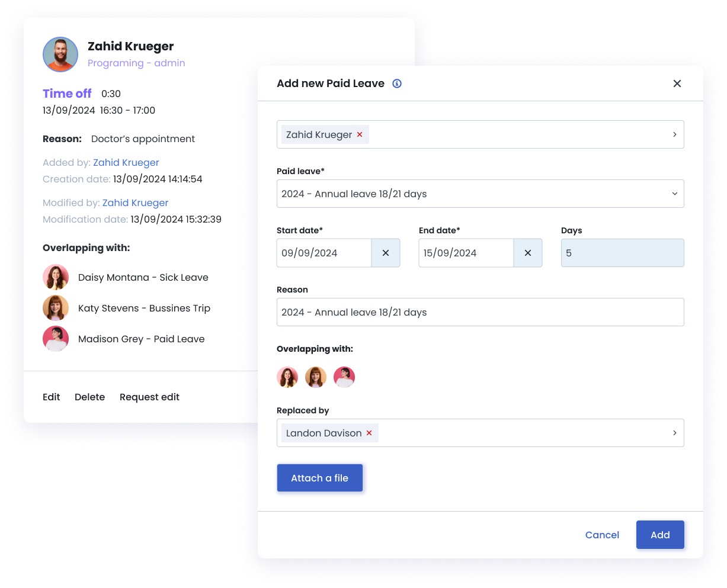Click the info icon beside Add new Paid Leave
Viewport: 727px width, 588px height.
(397, 83)
